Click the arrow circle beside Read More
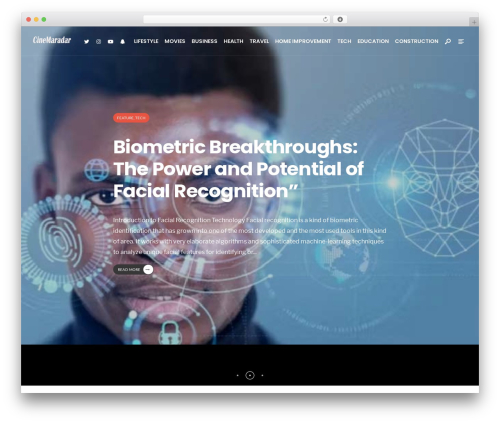This screenshot has height=423, width=500. pos(148,269)
